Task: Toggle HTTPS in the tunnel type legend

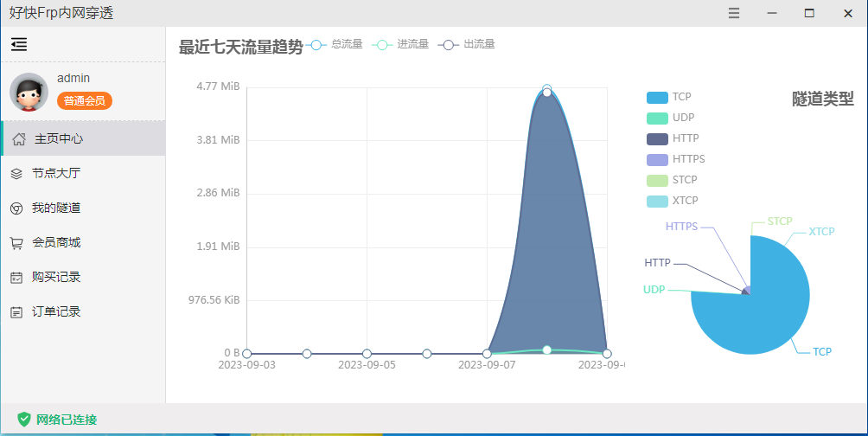Action: 676,159
